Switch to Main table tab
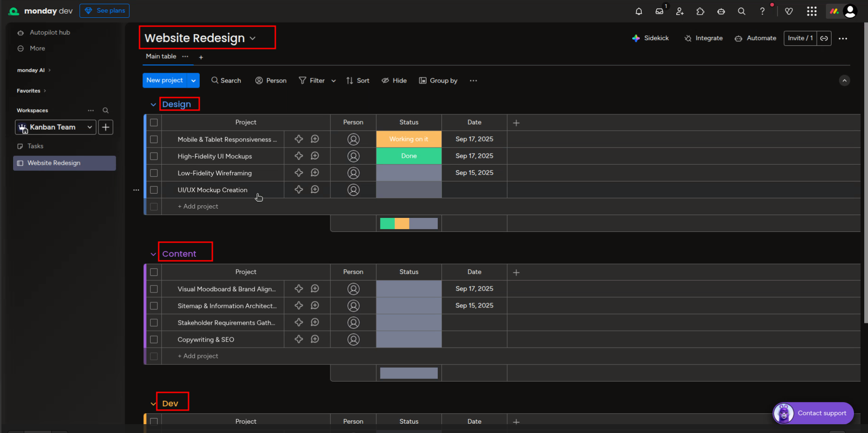Screen dimensions: 868x433 coord(161,56)
